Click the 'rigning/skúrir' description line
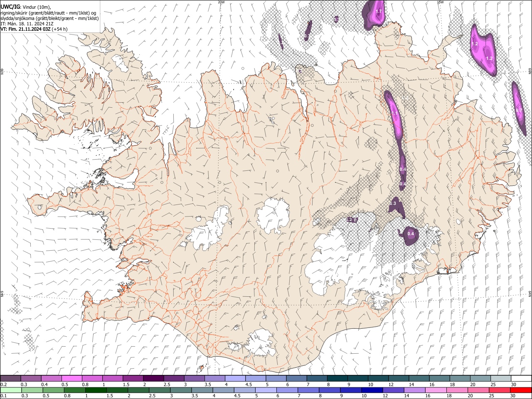 [48, 13]
